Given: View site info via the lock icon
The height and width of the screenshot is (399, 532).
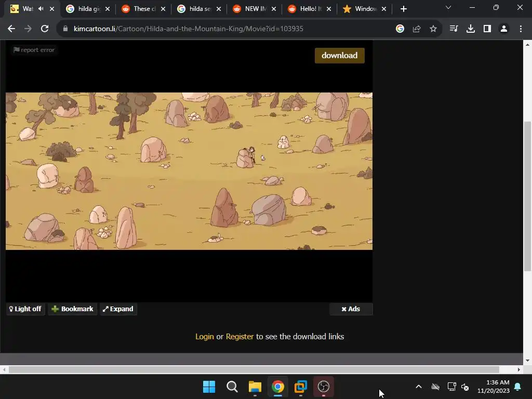Looking at the screenshot, I should point(65,29).
